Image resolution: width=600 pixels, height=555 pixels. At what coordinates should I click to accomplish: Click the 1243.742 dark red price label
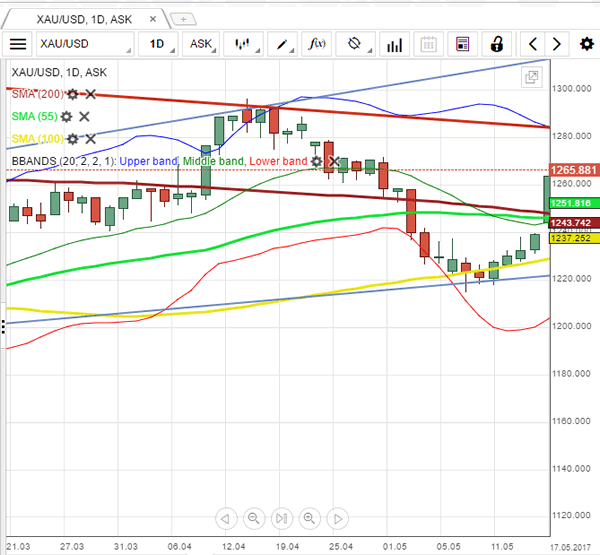coord(574,223)
